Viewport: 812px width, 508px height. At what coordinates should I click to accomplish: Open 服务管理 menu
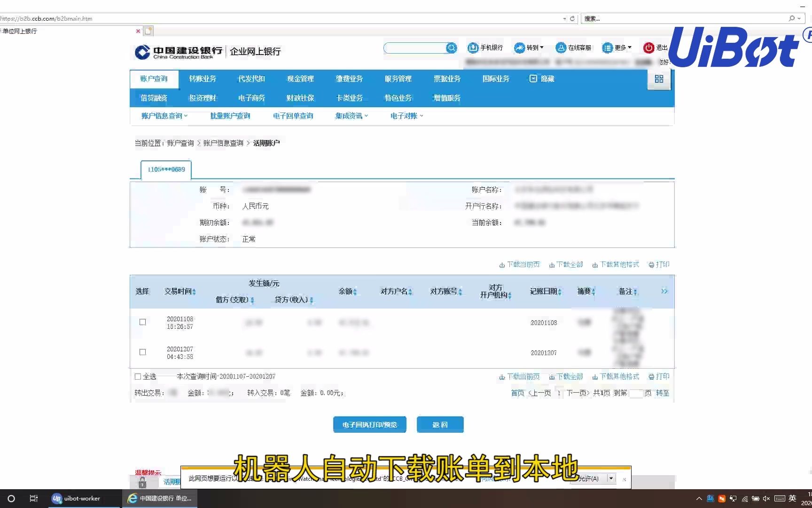pos(398,79)
